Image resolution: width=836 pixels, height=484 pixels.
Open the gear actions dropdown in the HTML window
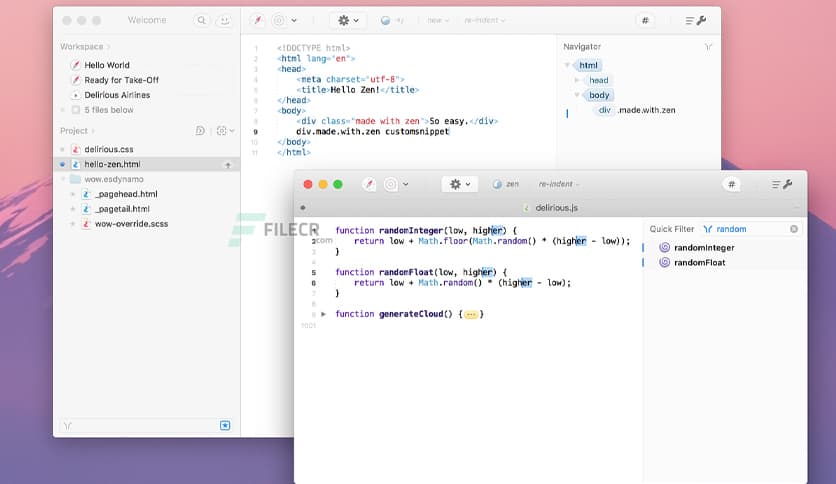pos(350,20)
